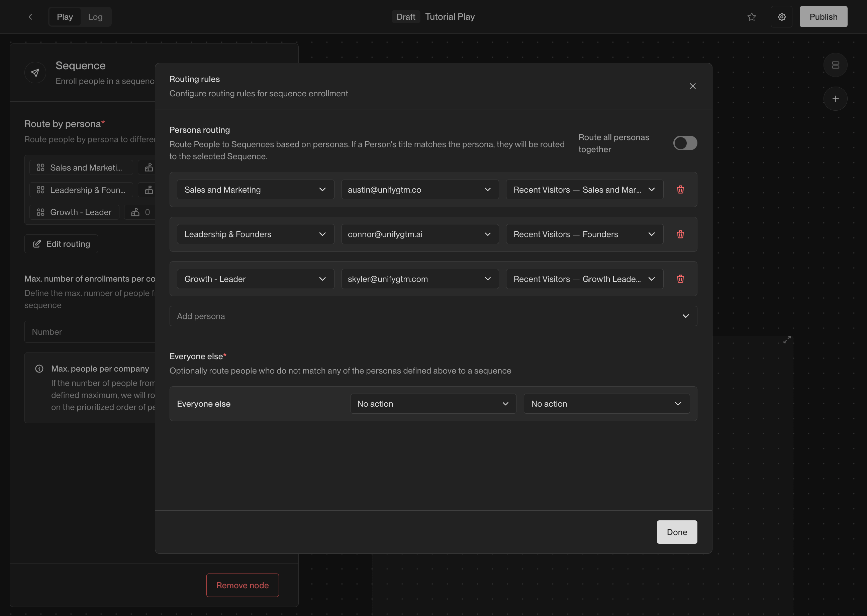Close the Routing rules dialog

pyautogui.click(x=692, y=86)
